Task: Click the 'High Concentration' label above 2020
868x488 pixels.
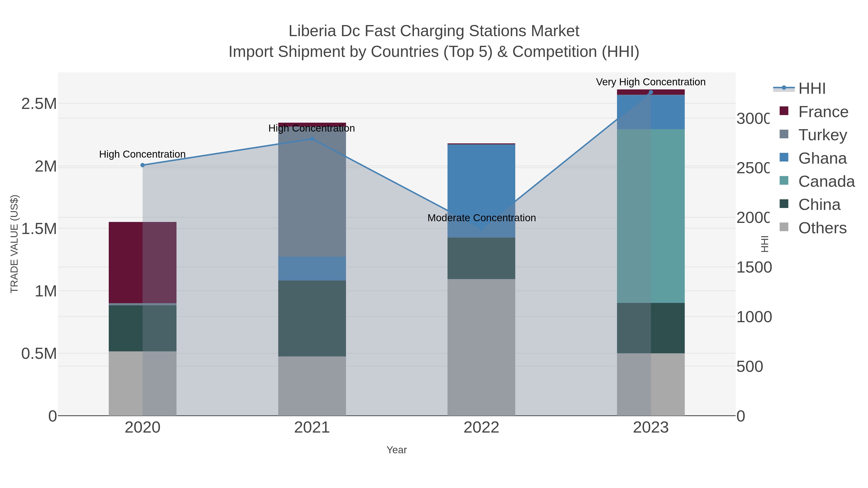Action: pos(142,154)
